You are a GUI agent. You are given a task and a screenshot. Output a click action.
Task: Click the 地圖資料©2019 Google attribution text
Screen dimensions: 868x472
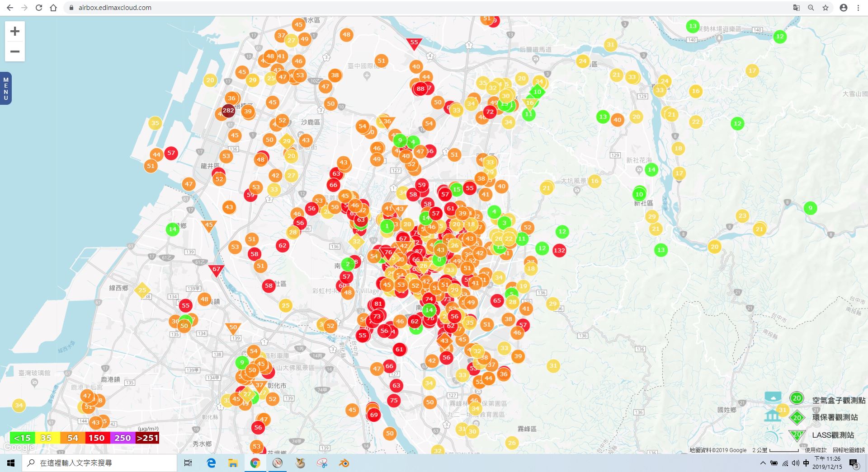click(x=718, y=450)
